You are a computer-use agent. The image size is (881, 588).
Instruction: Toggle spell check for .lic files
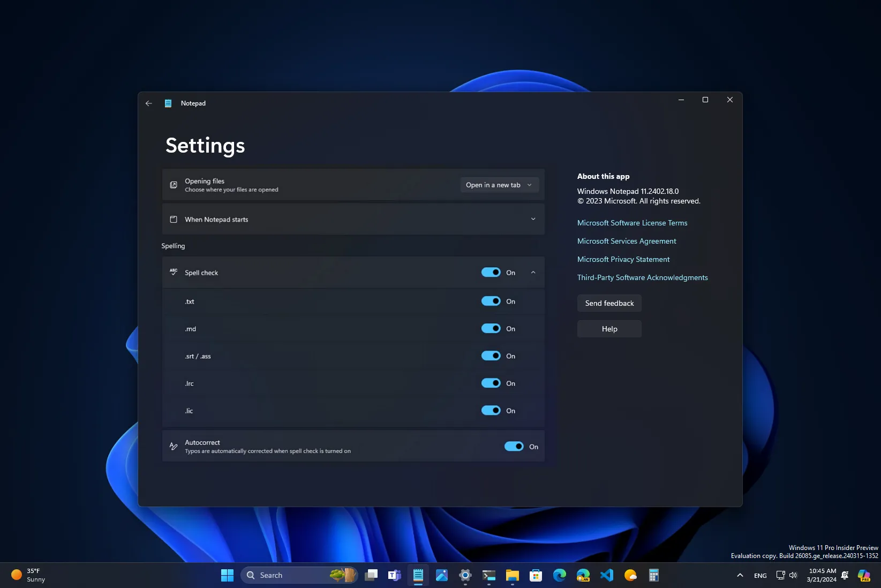pyautogui.click(x=491, y=410)
